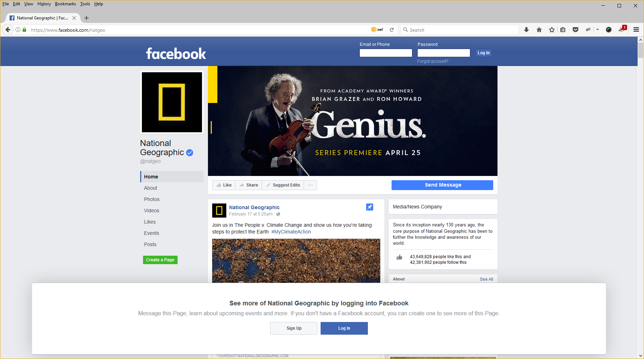The image size is (644, 359).
Task: Click the site info icon in address bar
Action: (18, 30)
